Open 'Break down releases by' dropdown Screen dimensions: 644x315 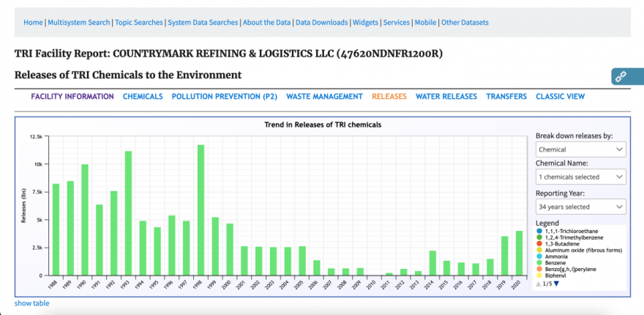(580, 149)
